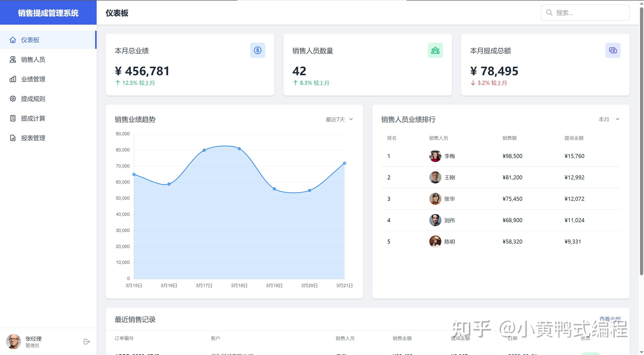Click the 查看全部 link
This screenshot has height=355, width=644.
[610, 319]
